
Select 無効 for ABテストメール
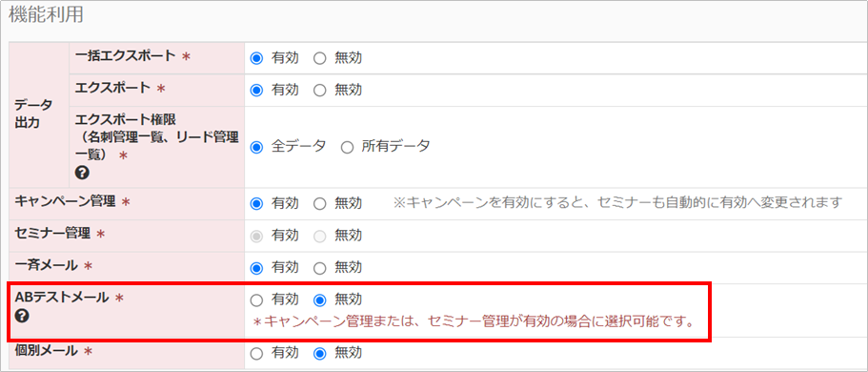click(x=319, y=300)
